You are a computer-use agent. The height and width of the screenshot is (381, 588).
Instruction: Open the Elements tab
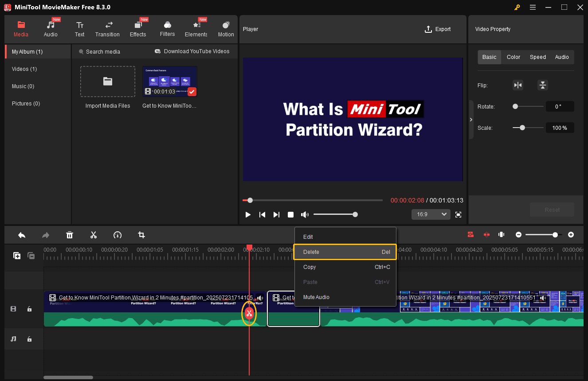[x=196, y=29]
